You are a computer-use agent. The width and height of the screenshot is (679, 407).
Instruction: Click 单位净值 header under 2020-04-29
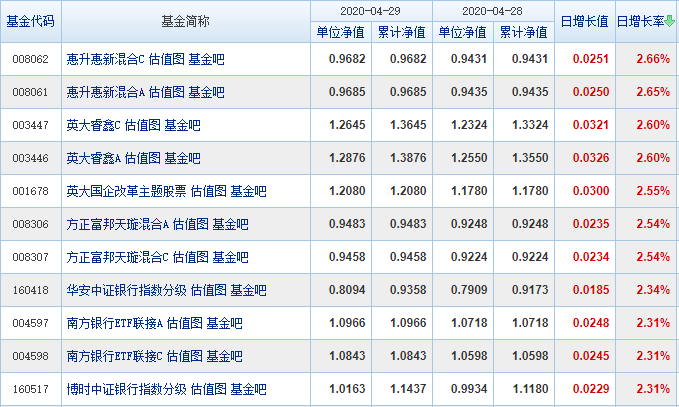tap(341, 32)
